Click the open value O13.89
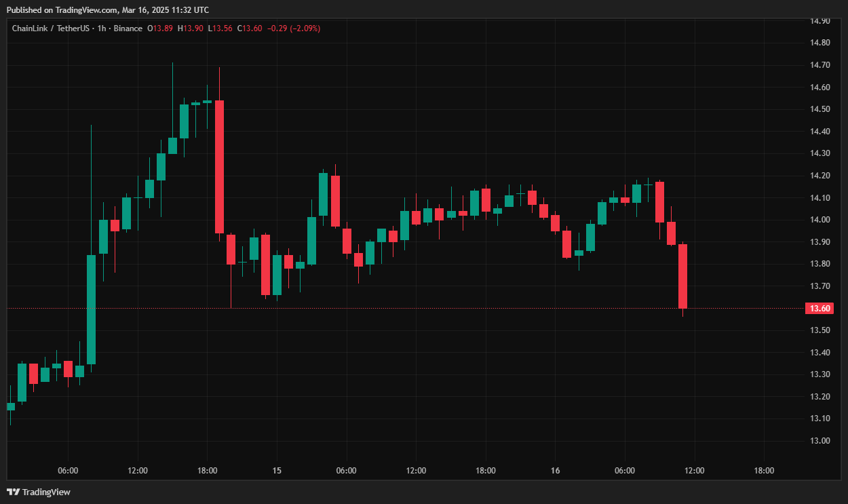 (x=159, y=28)
